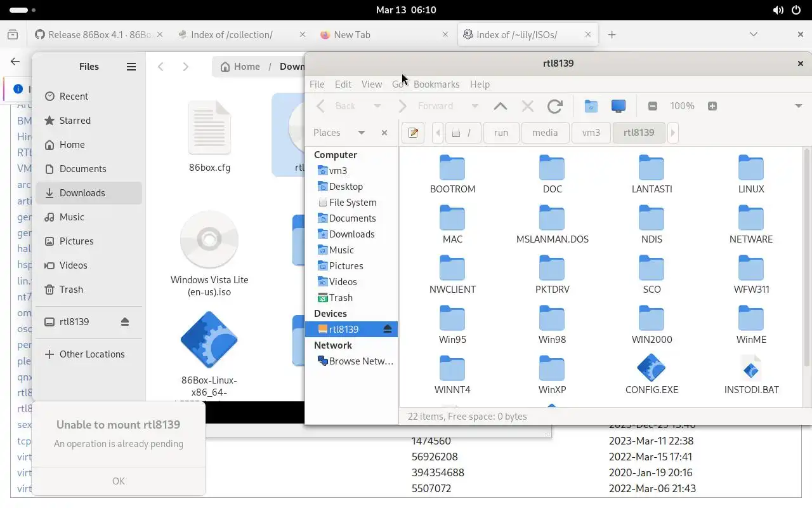Open a new browser tab
The width and height of the screenshot is (812, 508).
612,34
